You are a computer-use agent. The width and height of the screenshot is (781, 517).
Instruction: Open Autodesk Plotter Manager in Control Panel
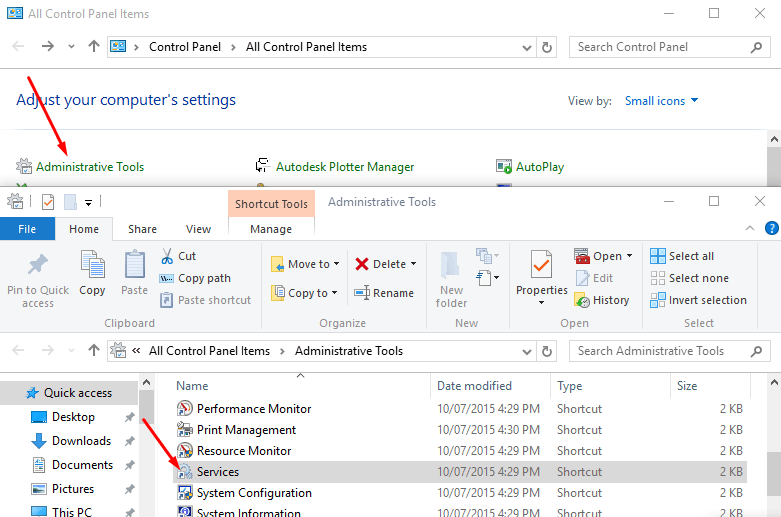[x=345, y=167]
